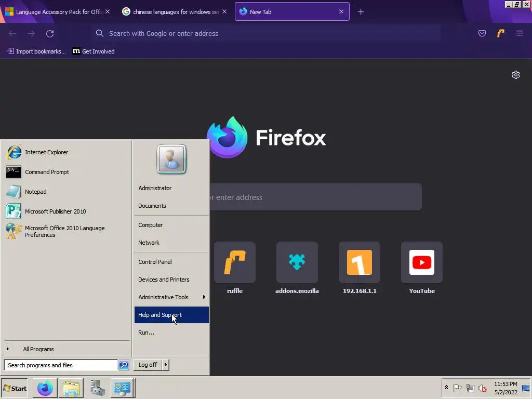The image size is (532, 399).
Task: Show hidden tray icons
Action: pyautogui.click(x=446, y=388)
